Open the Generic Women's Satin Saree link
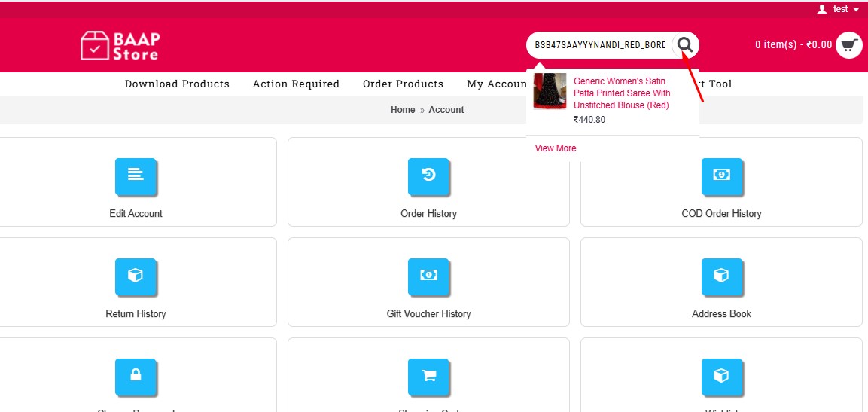This screenshot has width=868, height=412. (x=622, y=93)
